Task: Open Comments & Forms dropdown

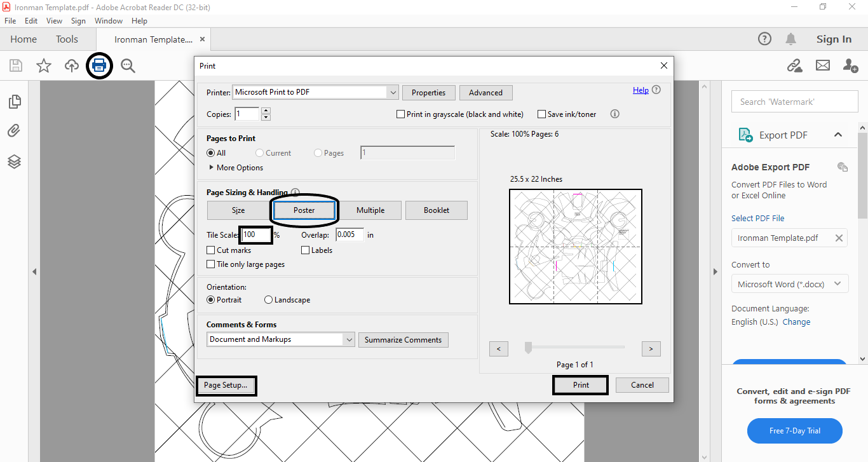Action: tap(281, 339)
